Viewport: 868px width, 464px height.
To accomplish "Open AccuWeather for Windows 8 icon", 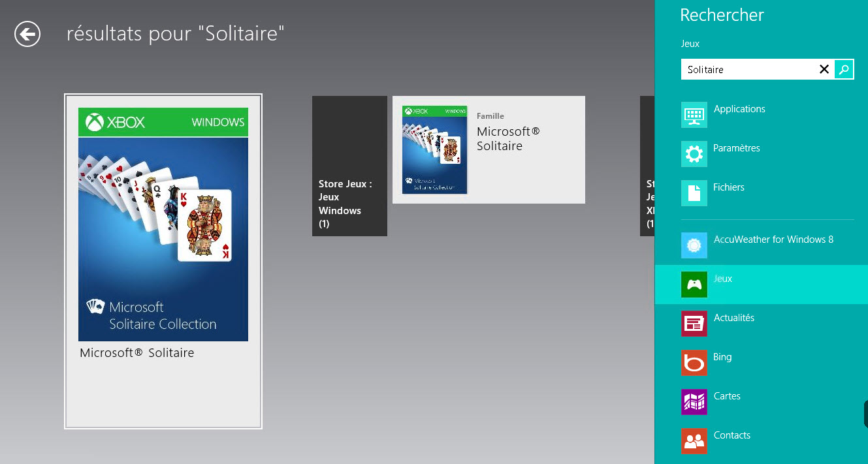I will (694, 245).
